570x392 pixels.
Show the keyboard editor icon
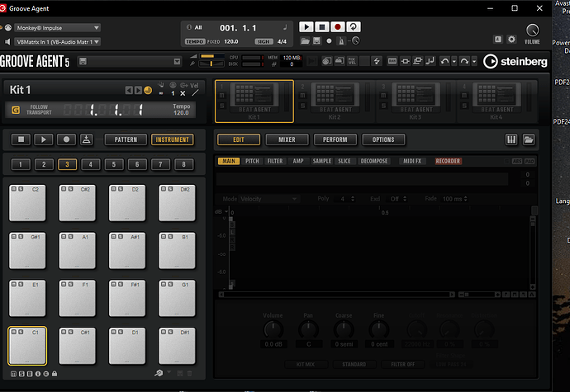[x=511, y=139]
